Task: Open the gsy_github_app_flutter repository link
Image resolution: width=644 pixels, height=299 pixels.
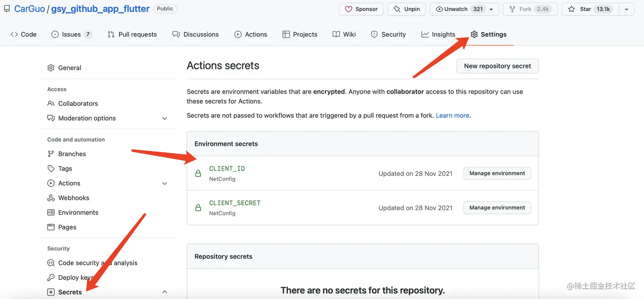Action: [101, 9]
